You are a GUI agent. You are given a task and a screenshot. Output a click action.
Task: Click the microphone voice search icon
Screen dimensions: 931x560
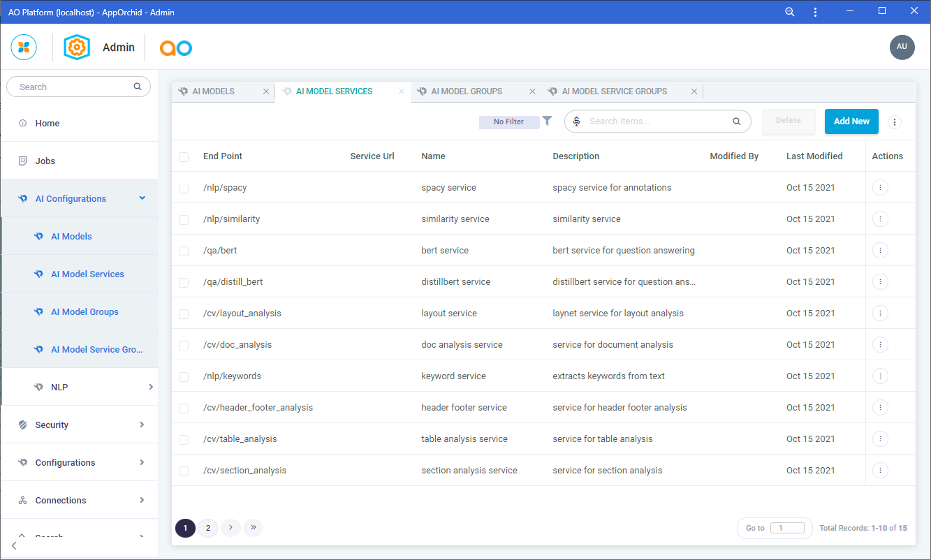pyautogui.click(x=577, y=121)
